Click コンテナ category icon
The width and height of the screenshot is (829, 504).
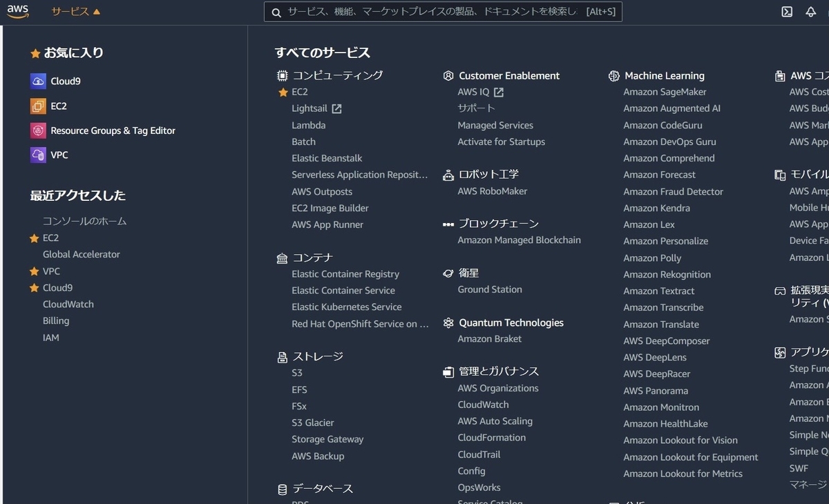click(282, 258)
